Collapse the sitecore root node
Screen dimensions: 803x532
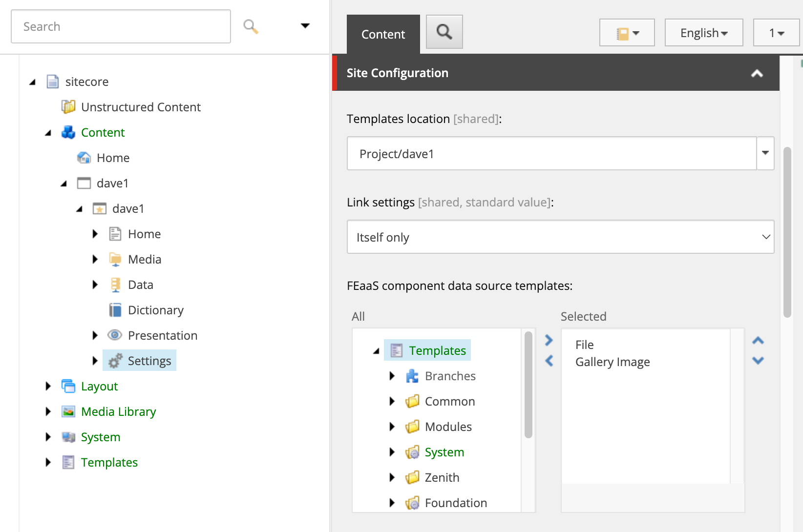point(33,82)
